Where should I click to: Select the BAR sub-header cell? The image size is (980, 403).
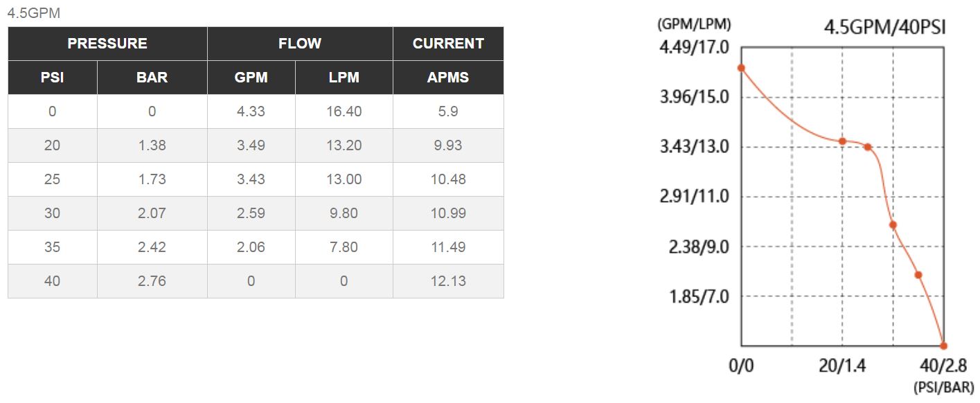point(152,78)
